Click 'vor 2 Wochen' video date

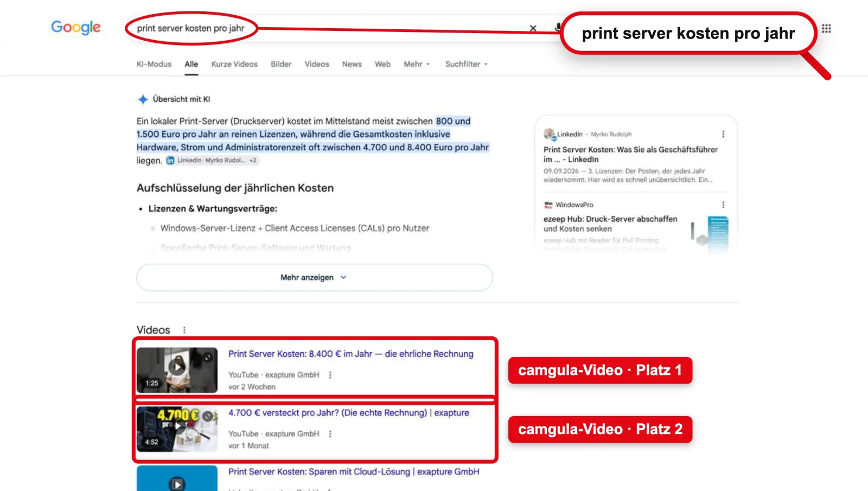click(252, 387)
